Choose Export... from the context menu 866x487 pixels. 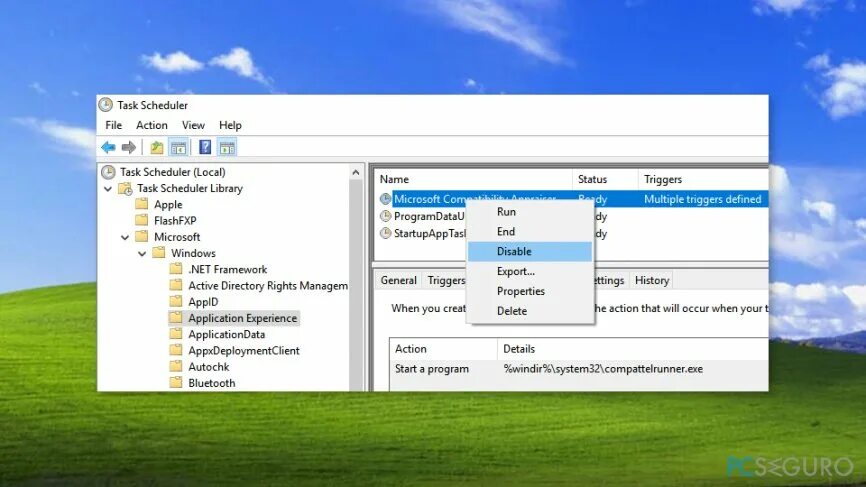(530, 271)
